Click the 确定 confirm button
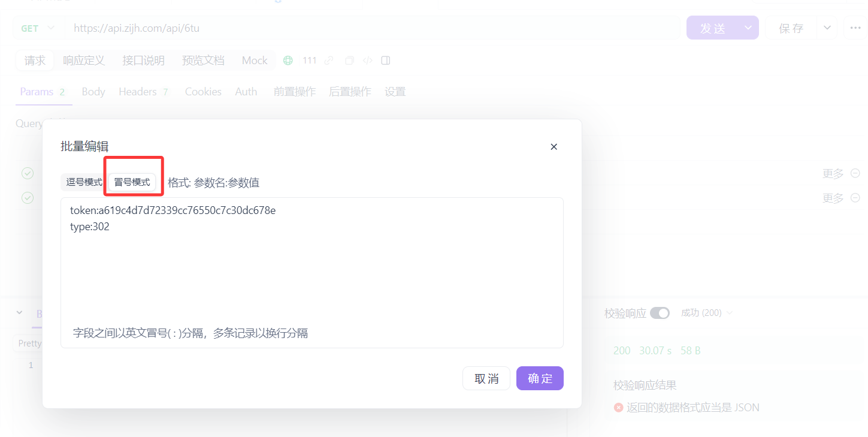868x437 pixels. tap(539, 378)
